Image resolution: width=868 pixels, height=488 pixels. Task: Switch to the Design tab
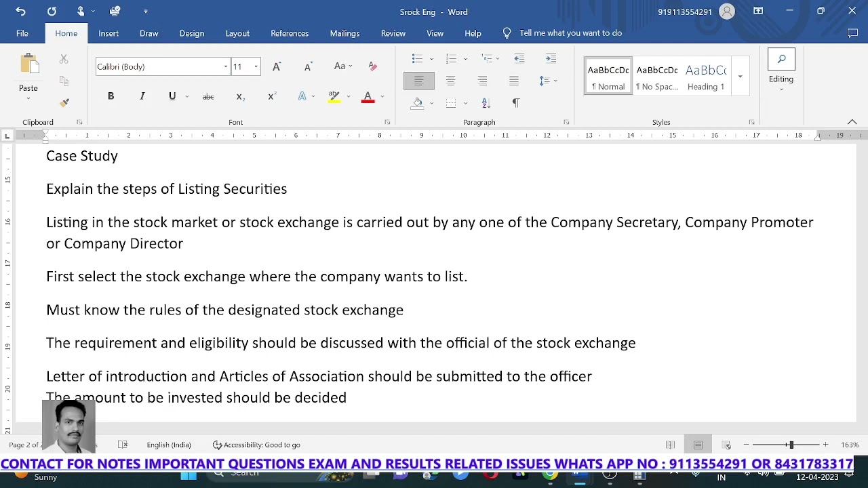point(192,33)
